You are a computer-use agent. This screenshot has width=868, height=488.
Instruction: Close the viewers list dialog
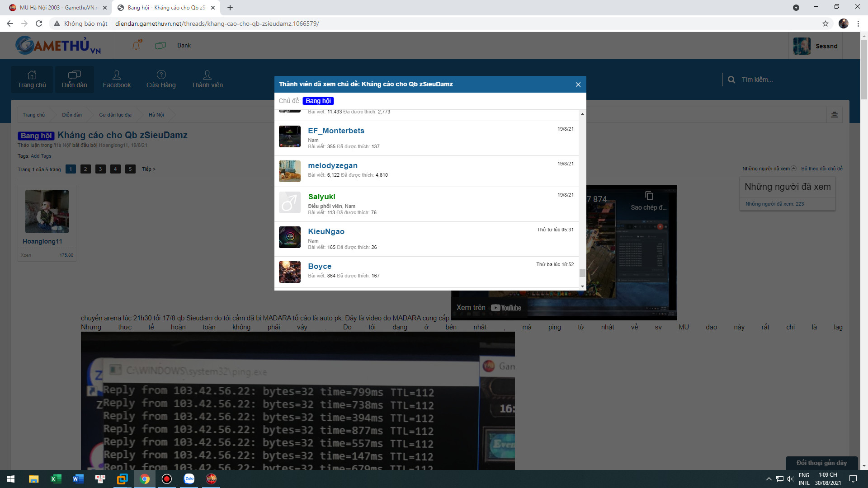[x=578, y=84]
